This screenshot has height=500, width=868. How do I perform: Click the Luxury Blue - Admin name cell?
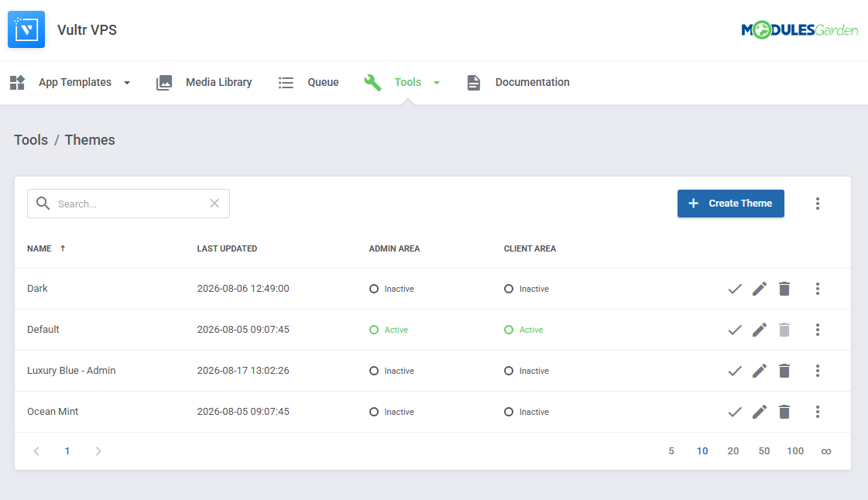71,371
